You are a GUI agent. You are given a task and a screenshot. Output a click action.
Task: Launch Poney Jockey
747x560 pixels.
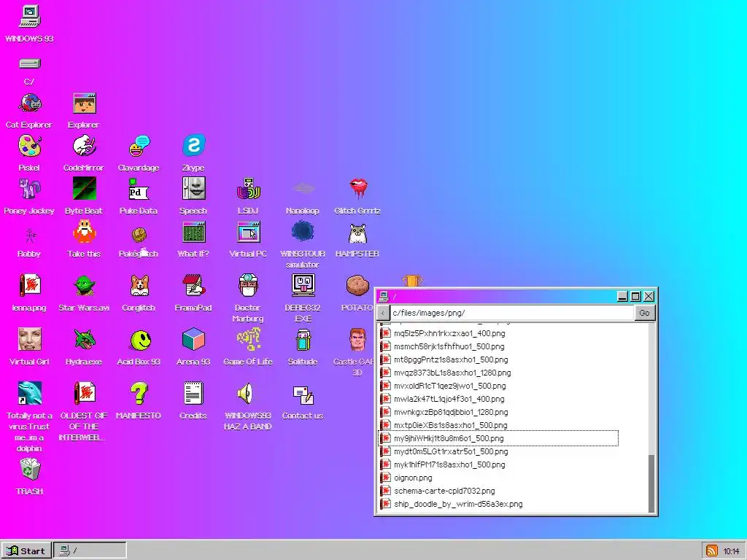29,189
